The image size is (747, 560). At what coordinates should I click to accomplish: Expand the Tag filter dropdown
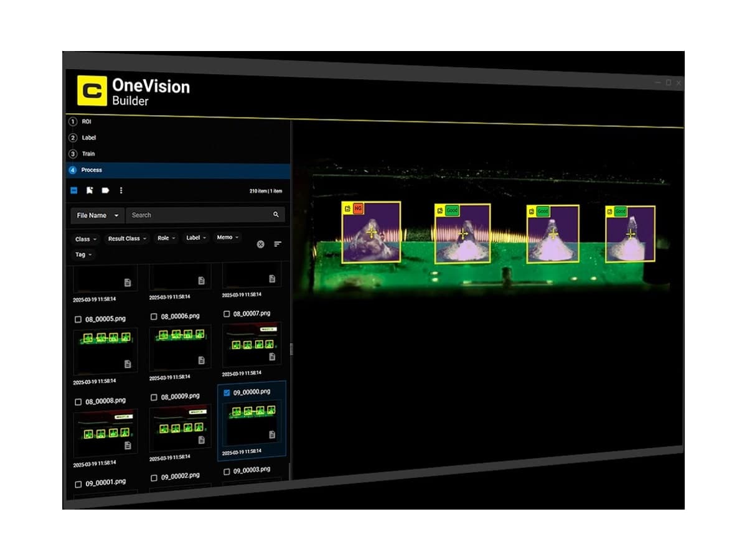[83, 254]
